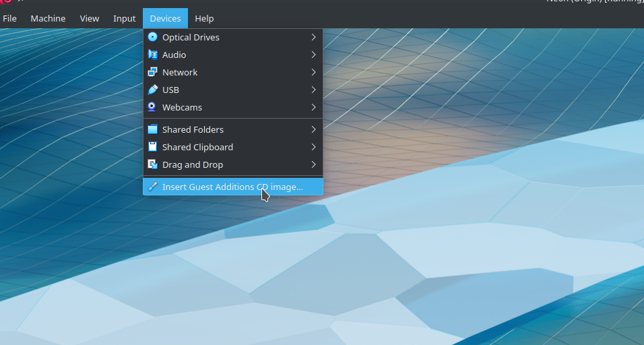Click the Audio speaker icon
The height and width of the screenshot is (345, 644).
coord(152,55)
